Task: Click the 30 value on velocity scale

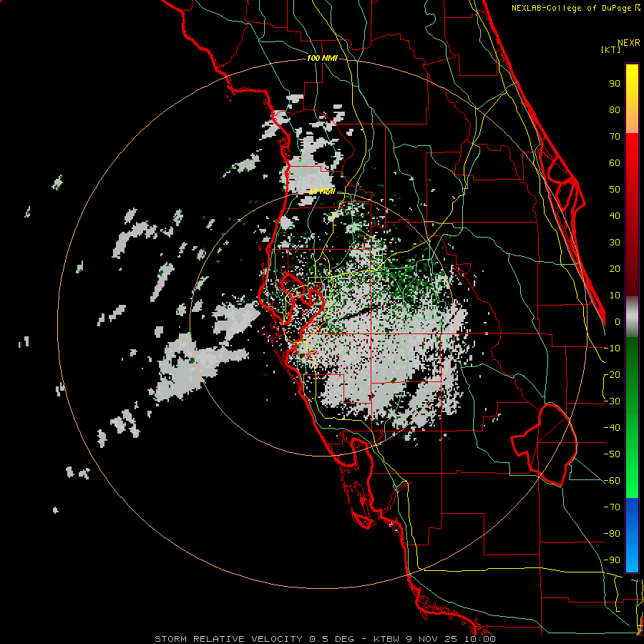Action: (615, 243)
